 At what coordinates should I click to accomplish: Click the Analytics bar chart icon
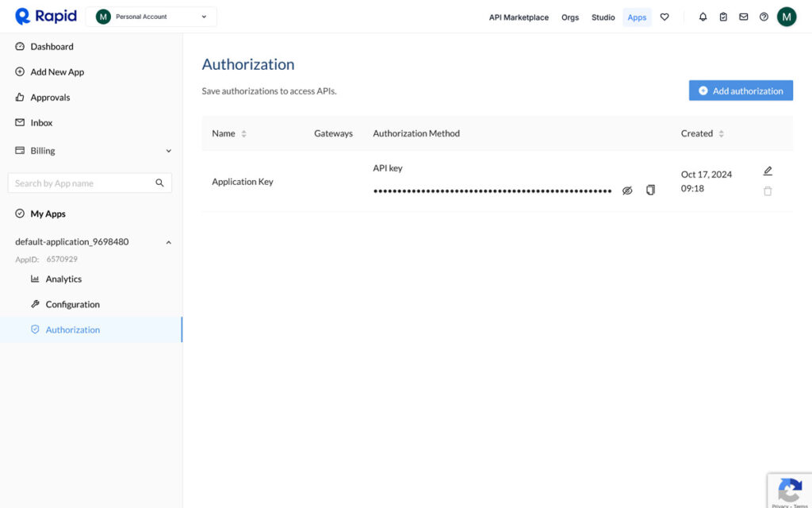(x=35, y=279)
